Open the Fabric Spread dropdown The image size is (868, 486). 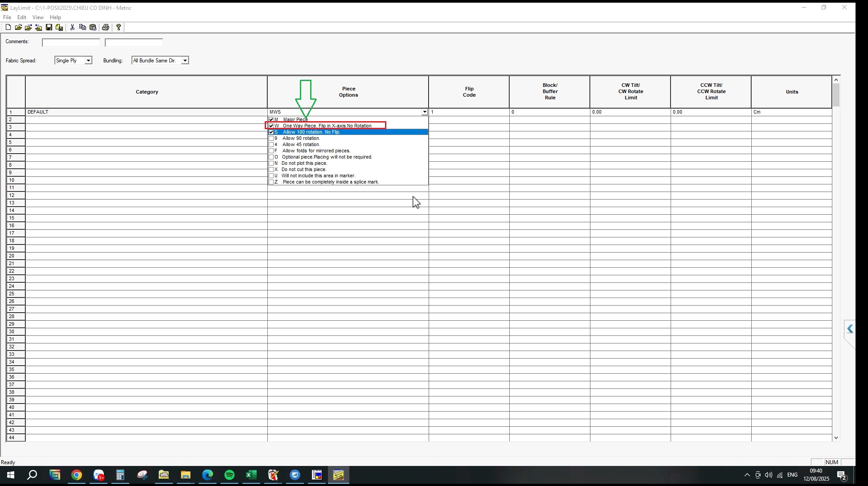[88, 61]
